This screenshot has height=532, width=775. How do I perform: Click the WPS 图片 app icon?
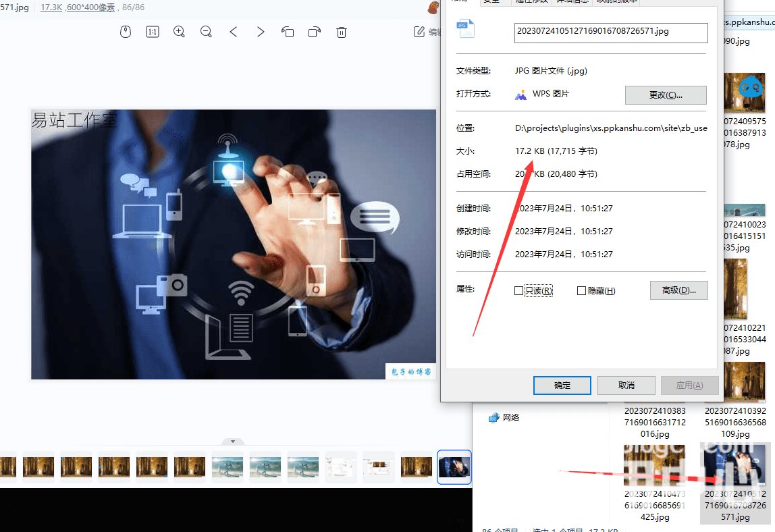coord(520,95)
